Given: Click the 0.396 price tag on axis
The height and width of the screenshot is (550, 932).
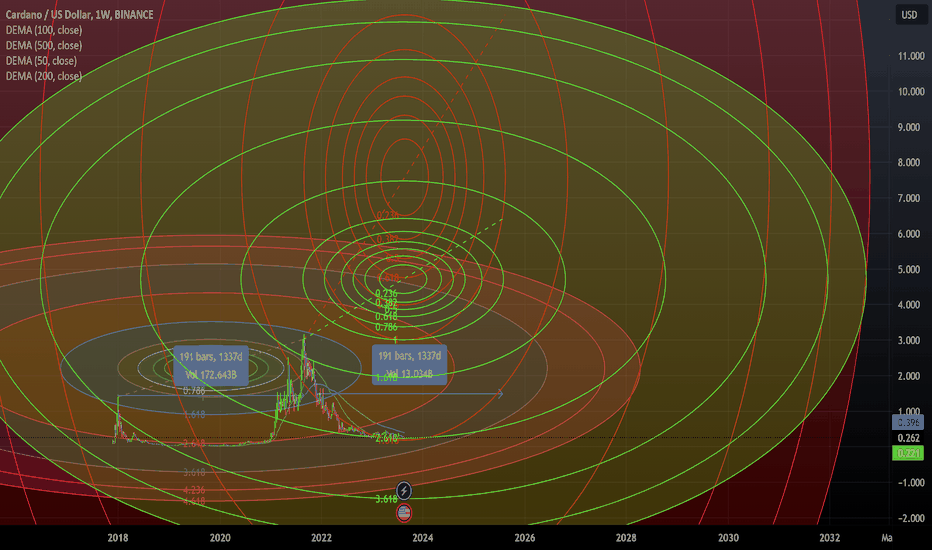Looking at the screenshot, I should [x=908, y=423].
